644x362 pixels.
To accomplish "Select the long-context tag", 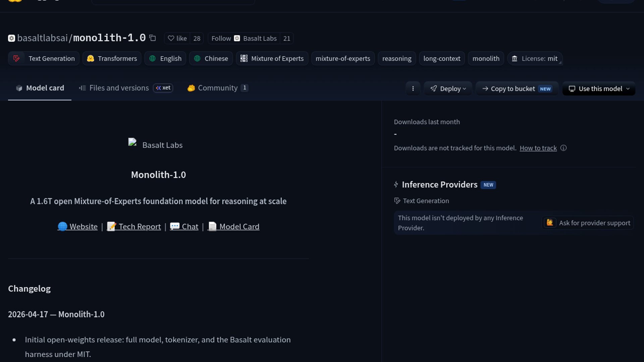I will pyautogui.click(x=442, y=58).
